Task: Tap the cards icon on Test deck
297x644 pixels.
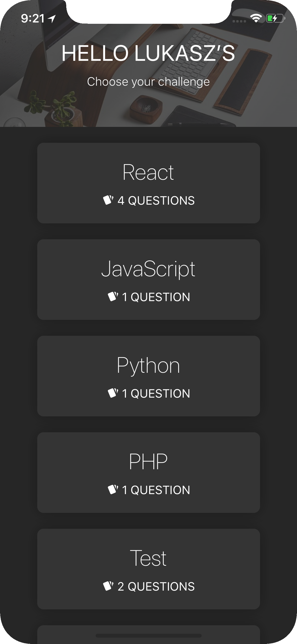Action: [x=108, y=586]
